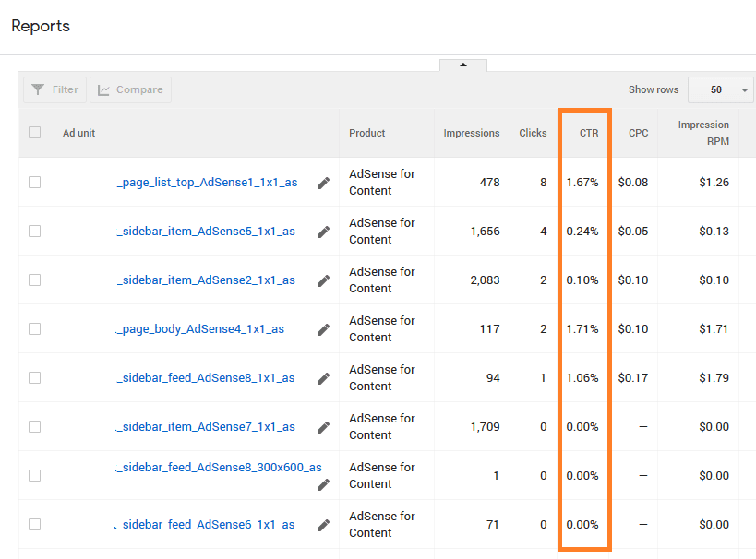The image size is (756, 559).
Task: Open the _sidebar_item_AdSense7_1x1_as link
Action: click(x=206, y=427)
